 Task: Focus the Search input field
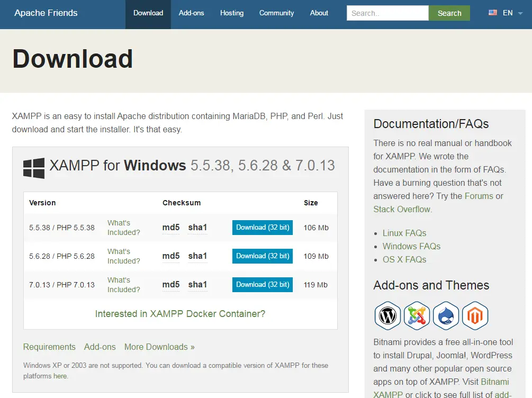387,13
